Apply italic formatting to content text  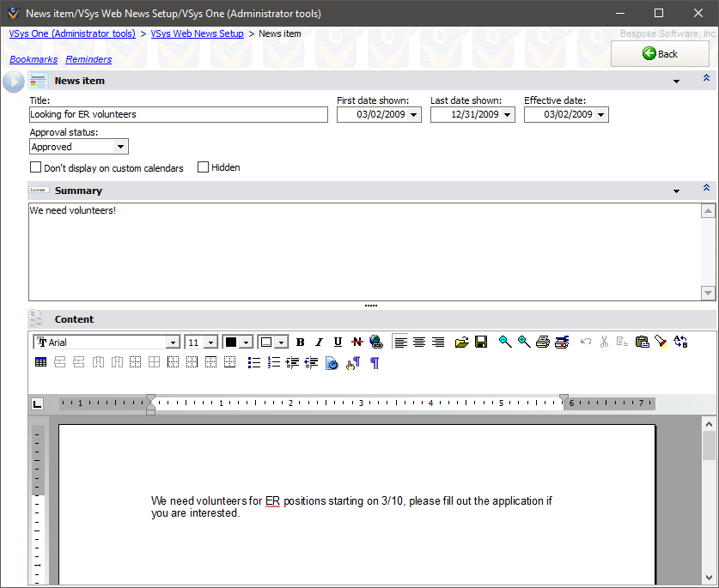(x=319, y=342)
